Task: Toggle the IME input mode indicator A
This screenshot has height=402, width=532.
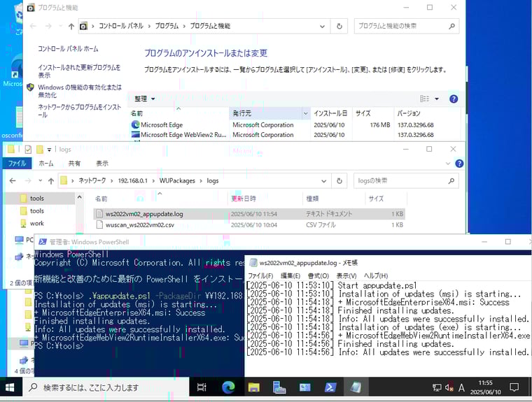Action: pos(461,387)
